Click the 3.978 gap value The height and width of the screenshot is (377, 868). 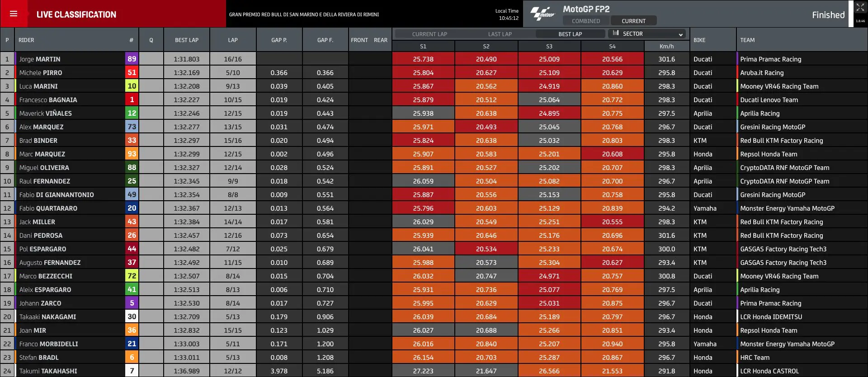point(279,371)
